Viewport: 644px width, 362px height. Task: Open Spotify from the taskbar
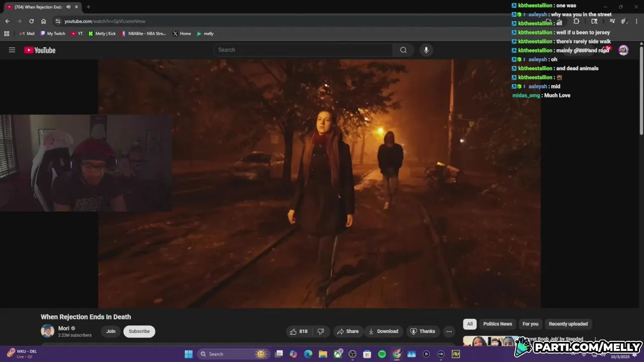tap(382, 354)
